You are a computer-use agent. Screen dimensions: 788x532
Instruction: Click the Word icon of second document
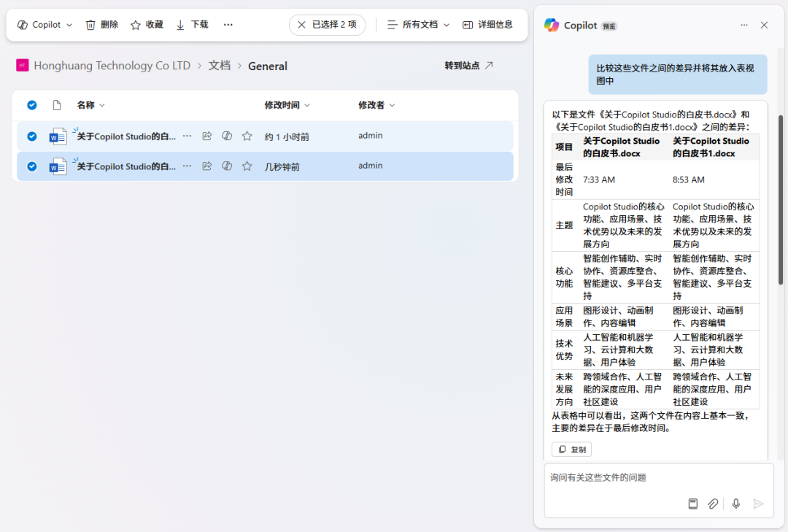[x=58, y=166]
